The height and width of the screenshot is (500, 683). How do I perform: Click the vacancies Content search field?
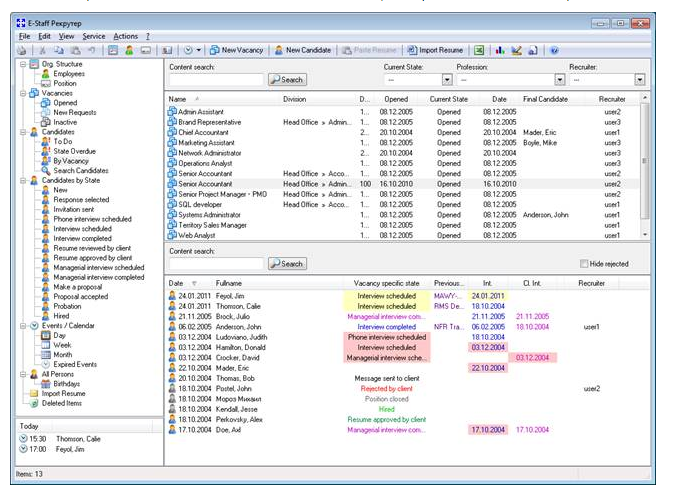[216, 80]
